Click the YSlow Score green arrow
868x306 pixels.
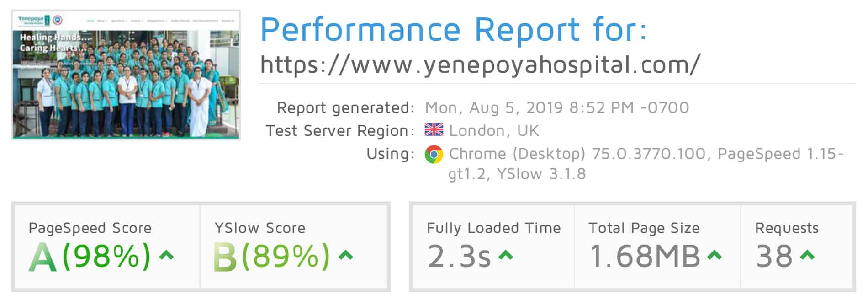346,255
